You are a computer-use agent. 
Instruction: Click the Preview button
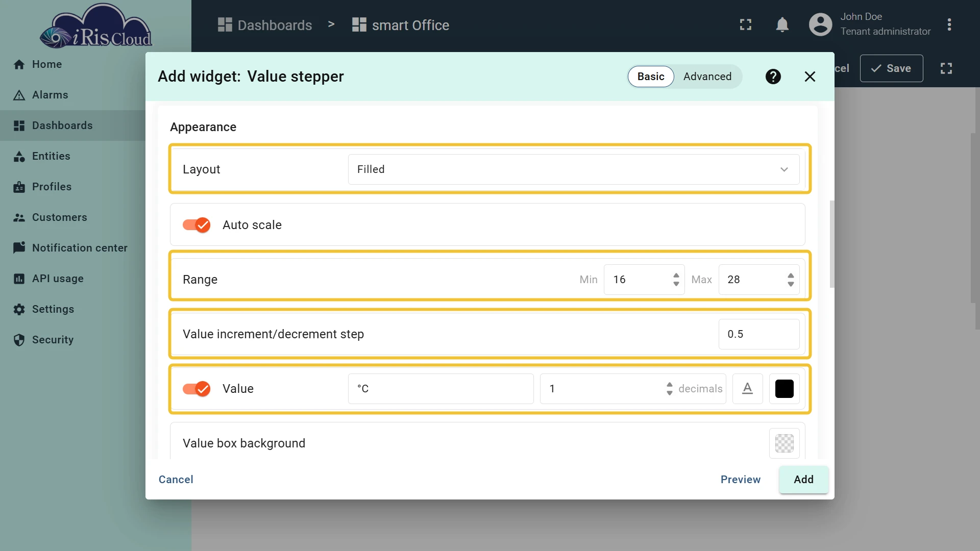point(741,480)
